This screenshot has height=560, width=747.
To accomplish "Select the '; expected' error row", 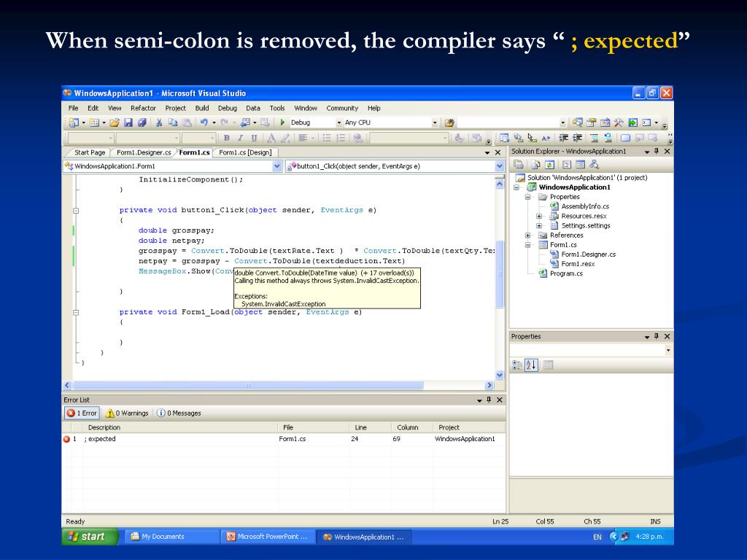I will tap(284, 439).
